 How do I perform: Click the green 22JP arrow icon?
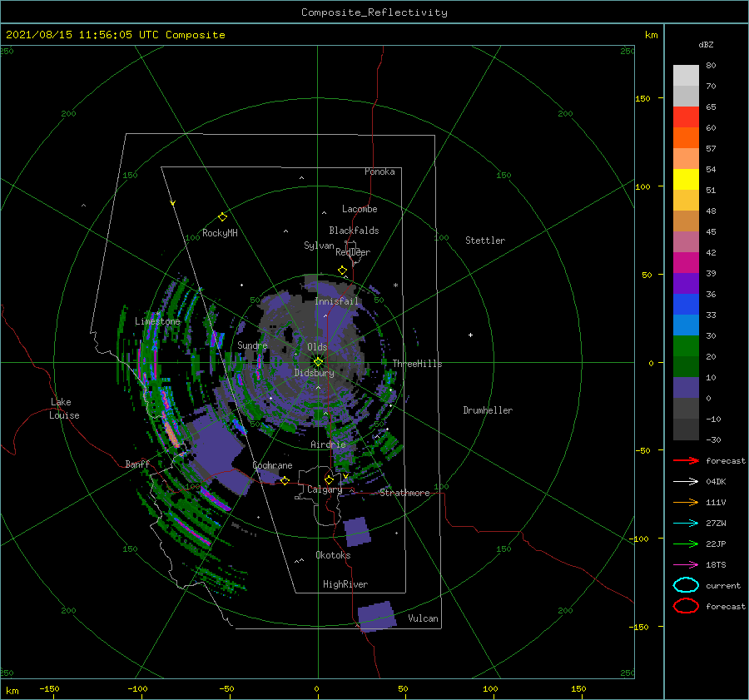pos(686,544)
